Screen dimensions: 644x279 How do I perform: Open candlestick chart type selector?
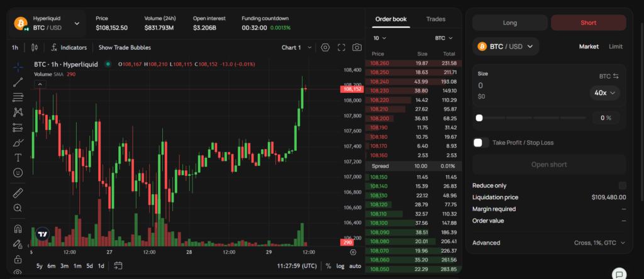[35, 48]
